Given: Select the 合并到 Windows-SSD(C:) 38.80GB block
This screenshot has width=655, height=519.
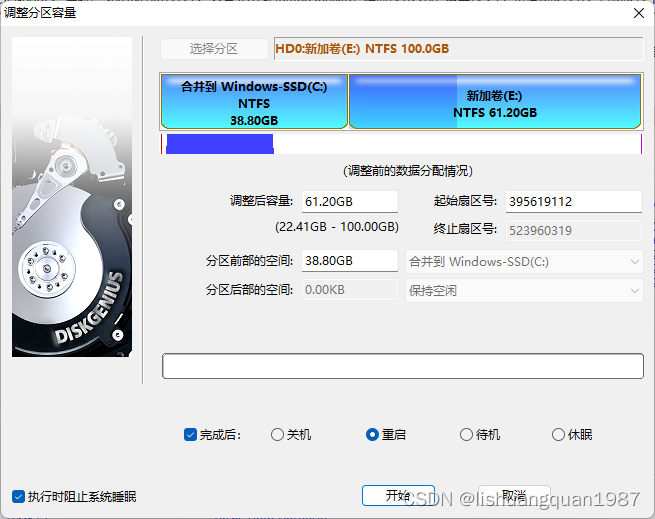Looking at the screenshot, I should 254,102.
